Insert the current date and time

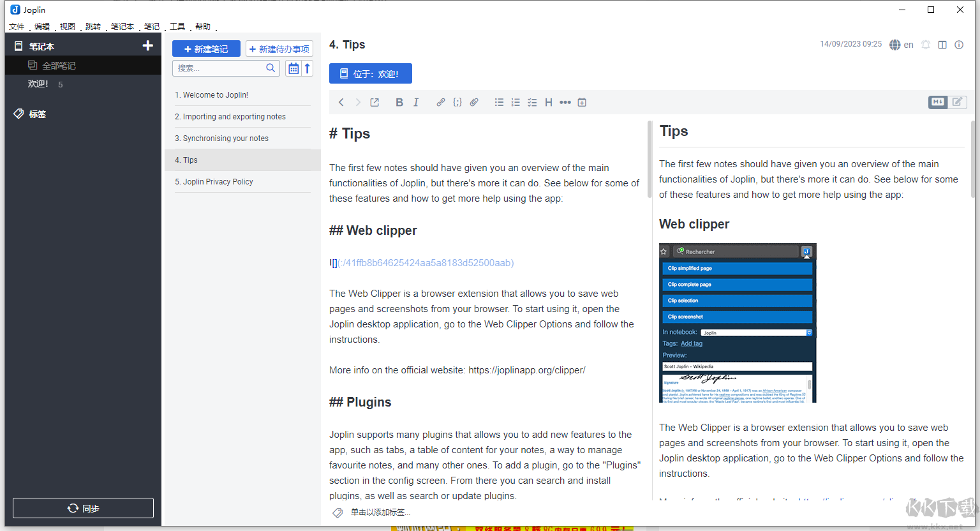pos(582,102)
